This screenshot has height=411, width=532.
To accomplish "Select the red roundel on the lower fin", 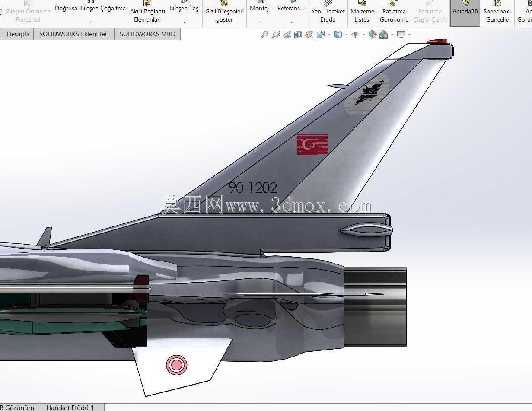I will point(176,365).
